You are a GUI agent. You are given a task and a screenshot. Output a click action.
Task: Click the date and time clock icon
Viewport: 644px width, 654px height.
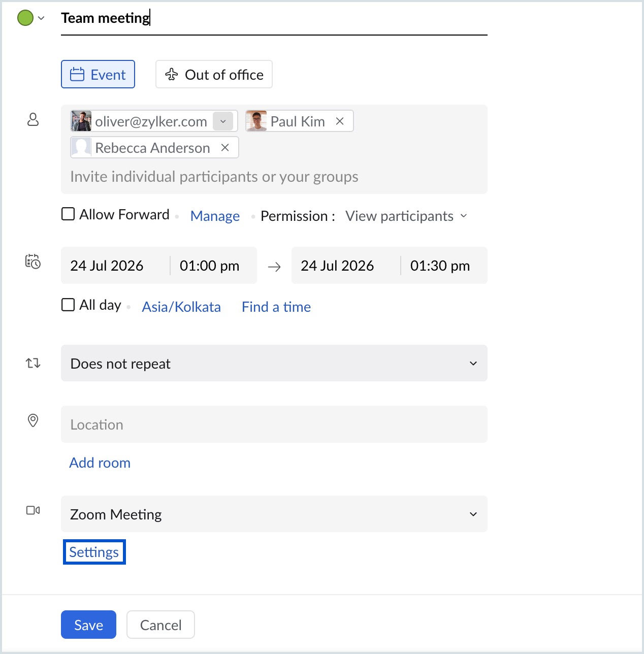point(33,261)
